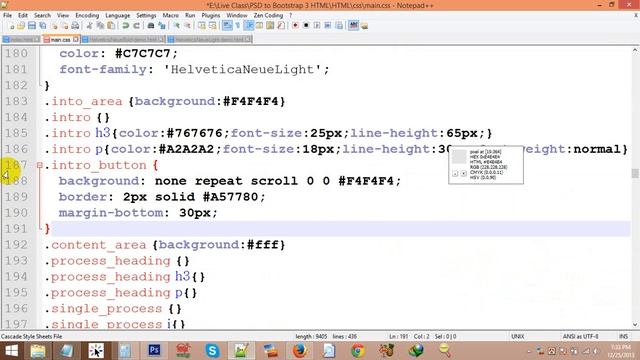Image resolution: width=640 pixels, height=360 pixels.
Task: Click the Replace icon in toolbar
Action: pos(162,26)
